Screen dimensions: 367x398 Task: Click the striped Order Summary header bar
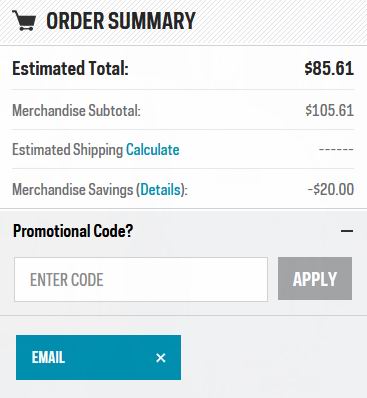pyautogui.click(x=183, y=22)
